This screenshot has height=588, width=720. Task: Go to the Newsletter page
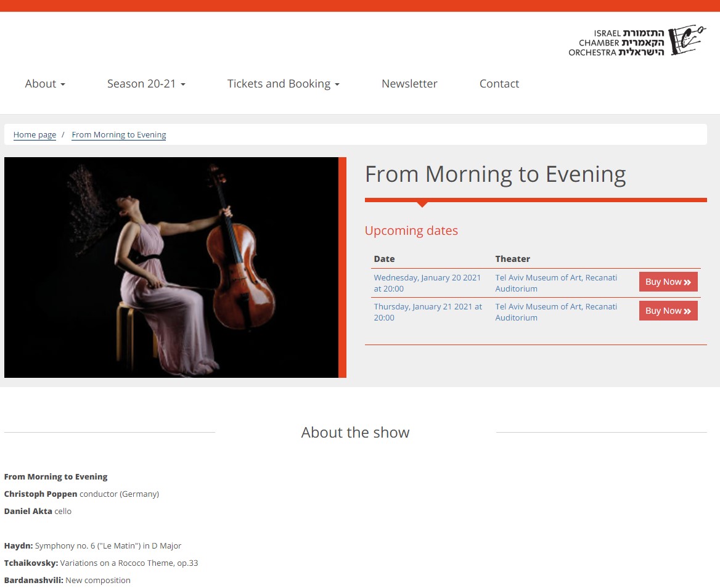[x=409, y=84]
